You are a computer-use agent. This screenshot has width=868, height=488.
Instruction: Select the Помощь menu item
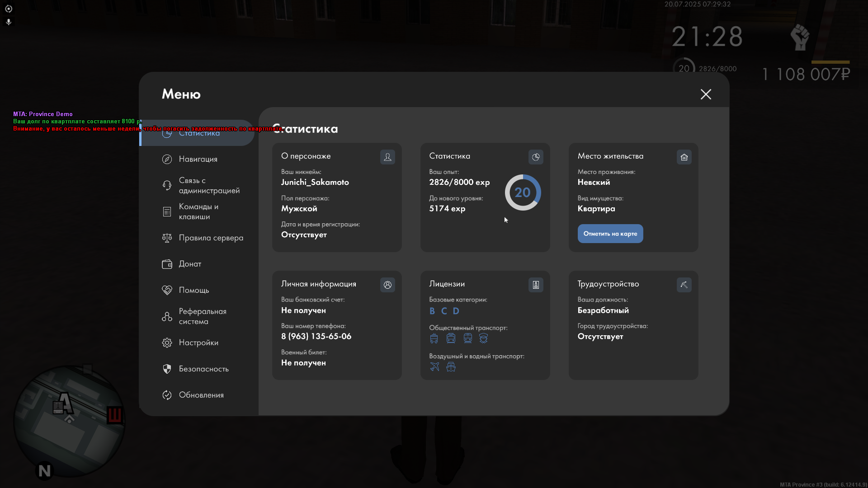coord(193,290)
